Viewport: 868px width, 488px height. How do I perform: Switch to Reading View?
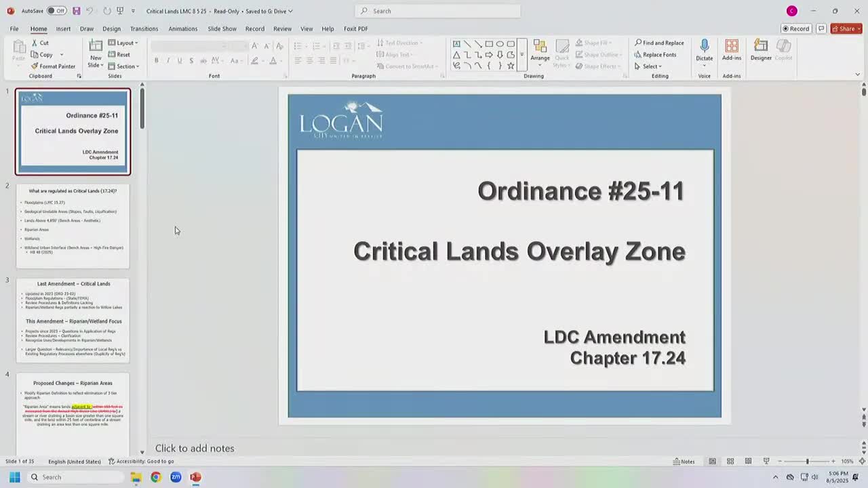tap(748, 462)
